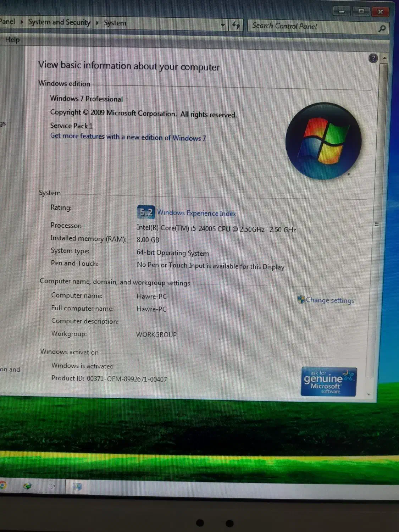
Task: Click the green globe taskbar icon
Action: 27,486
